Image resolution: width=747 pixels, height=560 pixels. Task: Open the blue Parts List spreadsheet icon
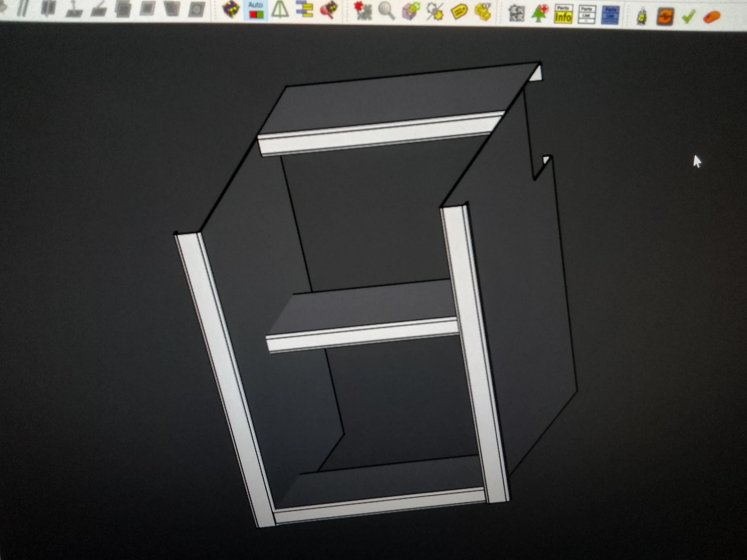click(610, 16)
